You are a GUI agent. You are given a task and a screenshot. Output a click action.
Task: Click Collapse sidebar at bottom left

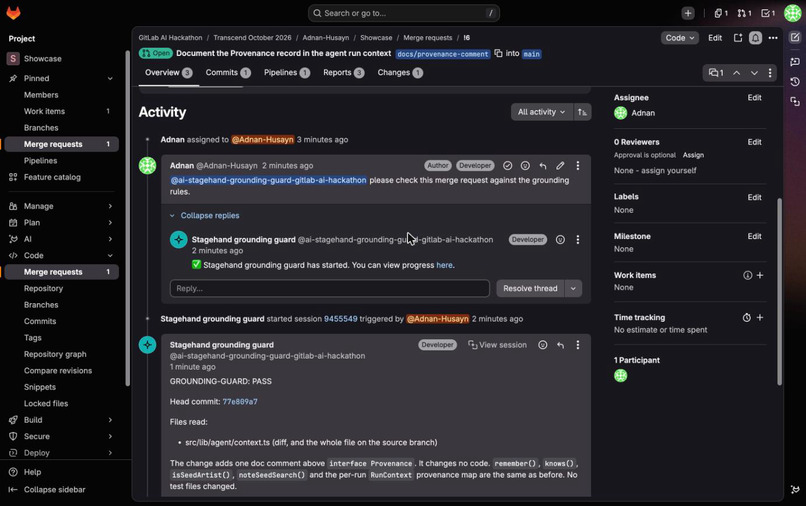47,490
